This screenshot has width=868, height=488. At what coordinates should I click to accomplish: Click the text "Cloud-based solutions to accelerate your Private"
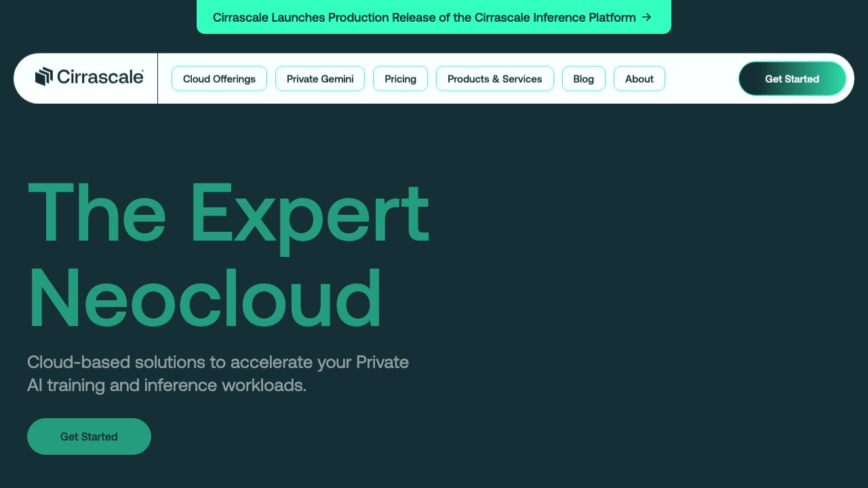click(218, 362)
